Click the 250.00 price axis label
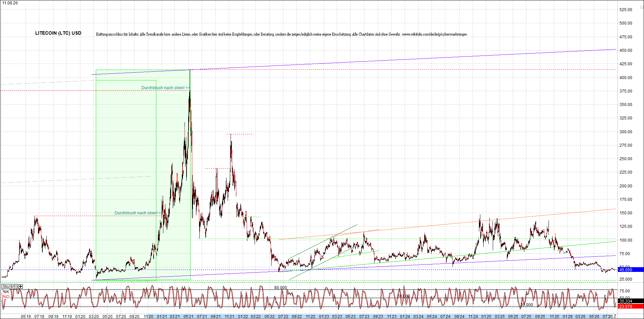Viewport: 644px width, 319px height. pyautogui.click(x=626, y=159)
